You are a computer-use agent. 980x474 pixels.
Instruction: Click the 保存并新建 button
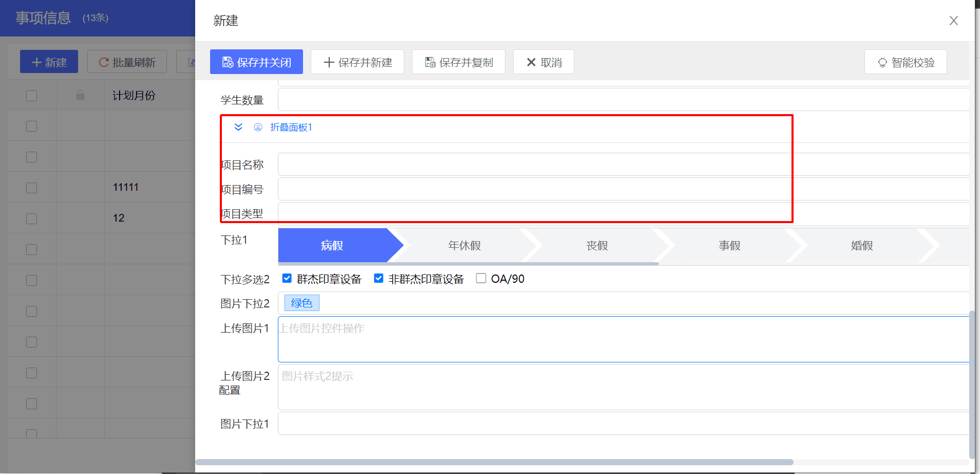pyautogui.click(x=357, y=62)
